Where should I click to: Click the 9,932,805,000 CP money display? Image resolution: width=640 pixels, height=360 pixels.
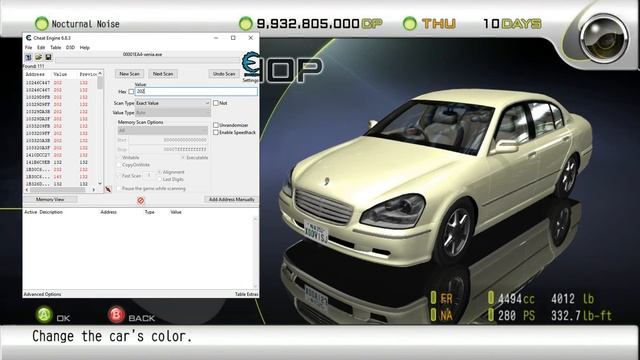pos(320,24)
